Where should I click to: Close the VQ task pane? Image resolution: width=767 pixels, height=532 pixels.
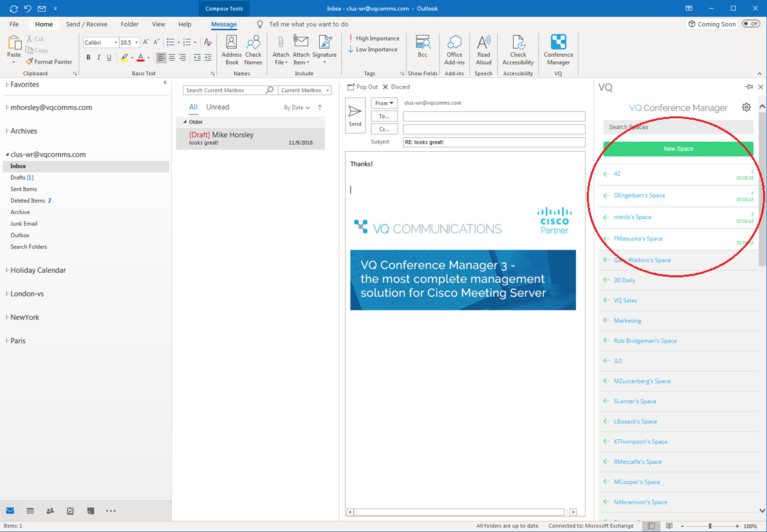coord(761,87)
